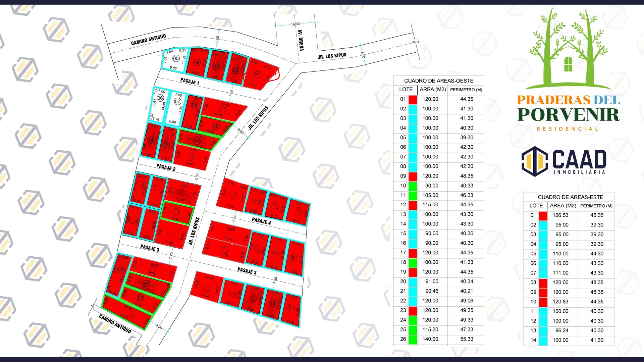Click the PASAJE 4 street label
This screenshot has height=362, width=644.
[x=261, y=221]
